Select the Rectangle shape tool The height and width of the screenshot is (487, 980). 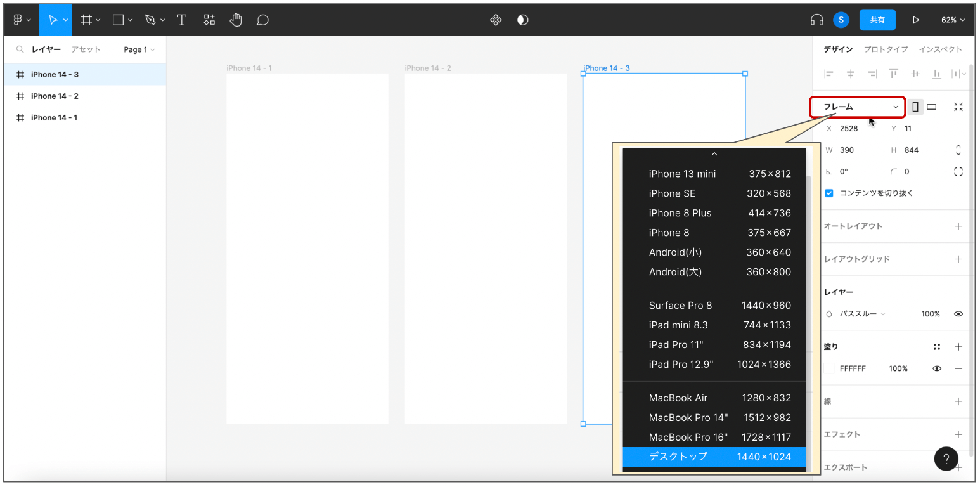pyautogui.click(x=118, y=20)
